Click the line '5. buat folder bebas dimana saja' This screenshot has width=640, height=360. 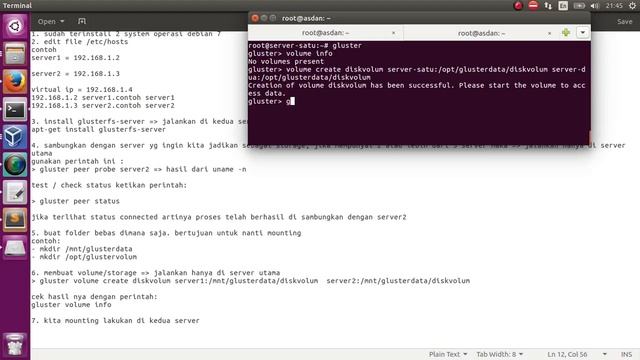[x=166, y=233]
